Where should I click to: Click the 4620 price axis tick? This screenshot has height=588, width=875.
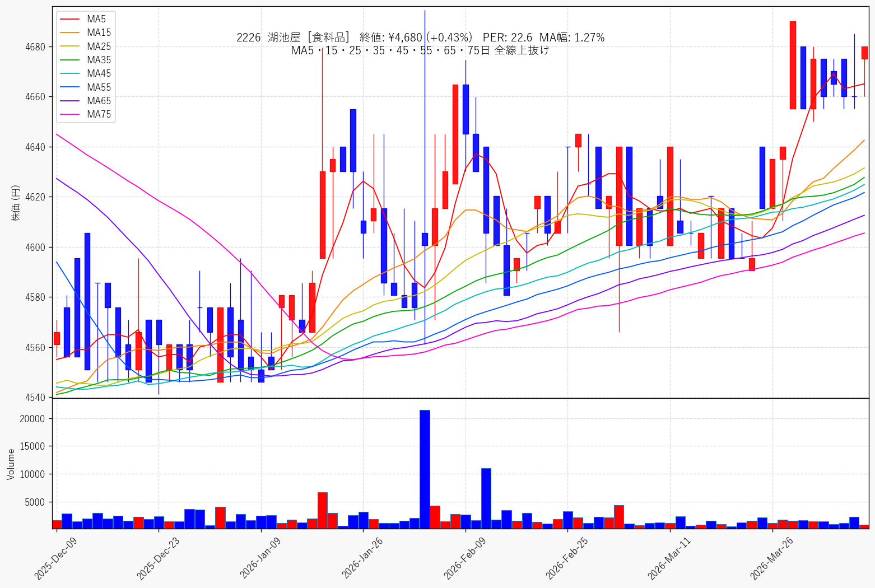click(35, 197)
